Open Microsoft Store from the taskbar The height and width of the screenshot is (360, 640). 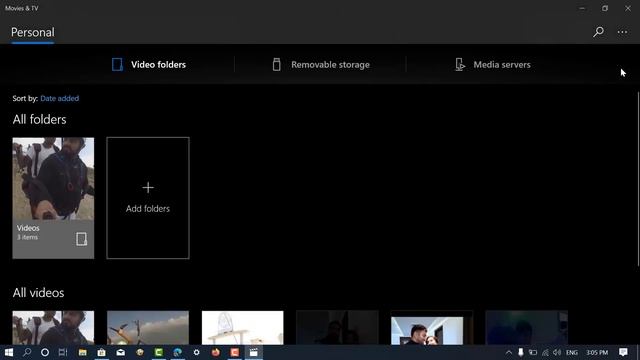coord(102,352)
